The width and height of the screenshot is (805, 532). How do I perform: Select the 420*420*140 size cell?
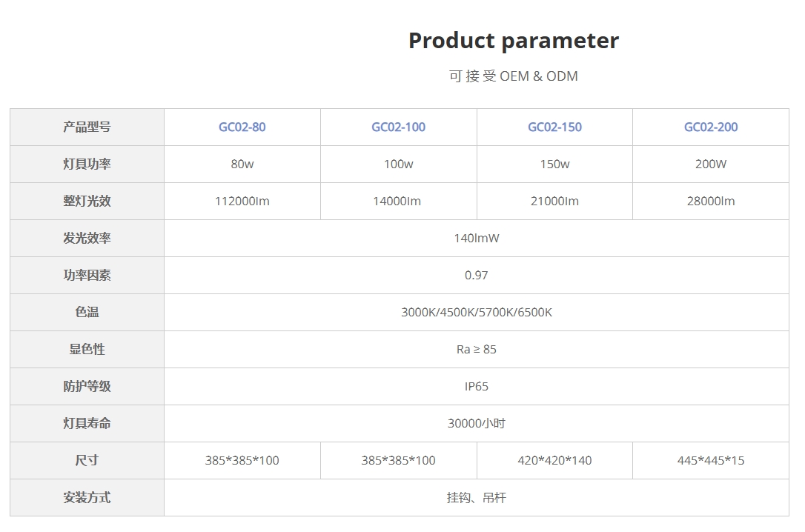pos(554,460)
